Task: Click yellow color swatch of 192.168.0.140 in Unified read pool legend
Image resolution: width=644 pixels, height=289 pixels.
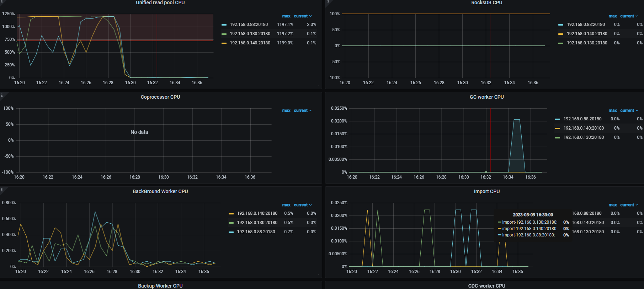Action: (x=224, y=43)
